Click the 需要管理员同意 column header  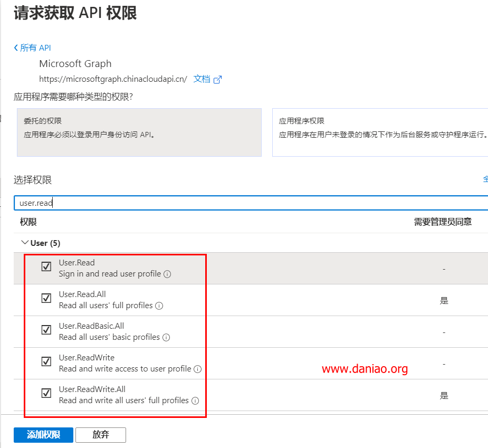tap(443, 222)
